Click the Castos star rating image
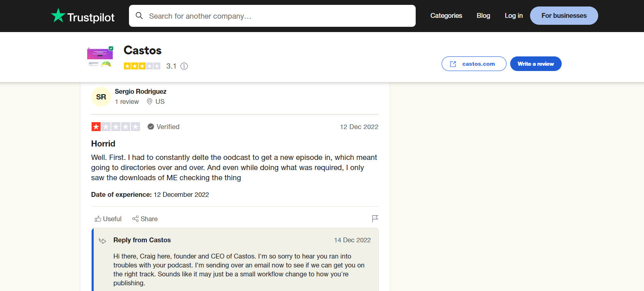Viewport: 644px width, 291px height. pos(142,66)
